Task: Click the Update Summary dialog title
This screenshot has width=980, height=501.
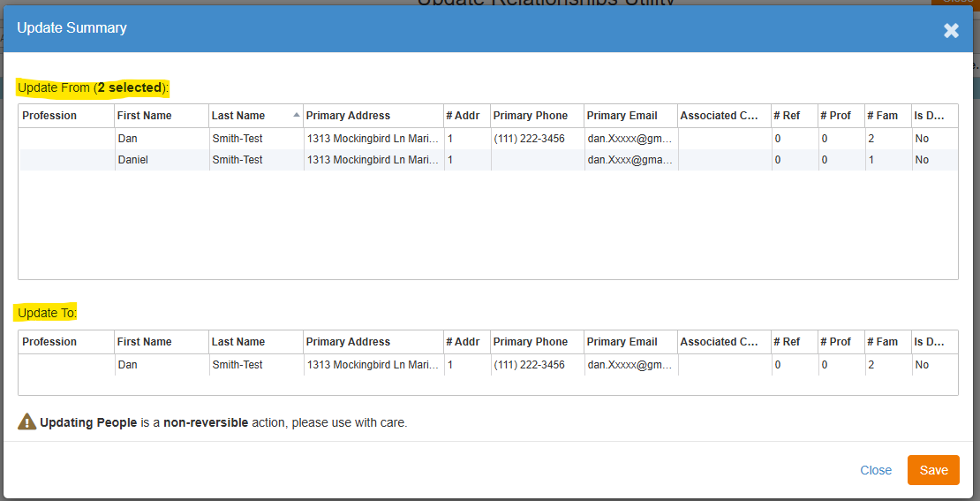Action: coord(72,27)
